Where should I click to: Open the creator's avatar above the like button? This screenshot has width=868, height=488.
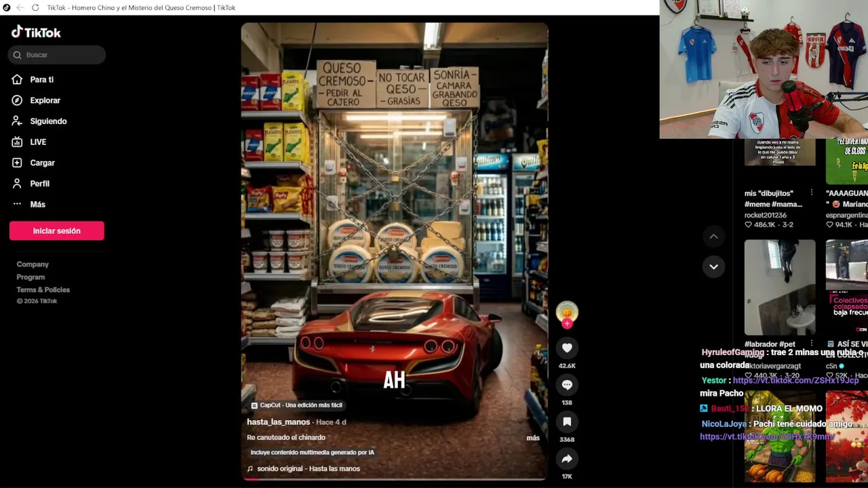coord(567,311)
